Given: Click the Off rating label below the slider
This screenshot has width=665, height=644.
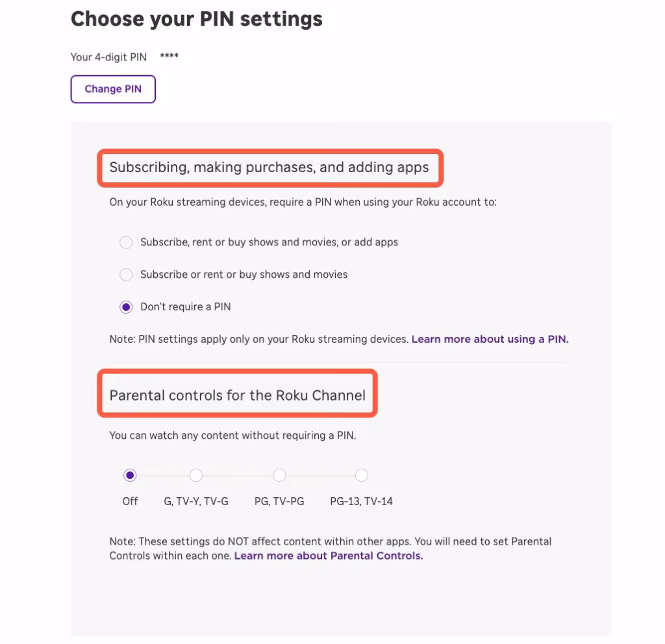Looking at the screenshot, I should click(x=129, y=501).
